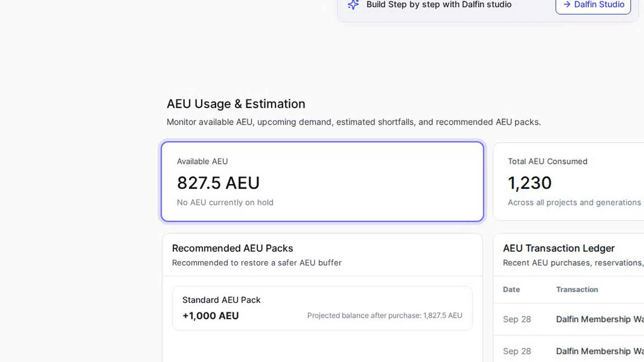Click 'Recommended to restore a safer AEU buffer'
The width and height of the screenshot is (644, 362).
[257, 263]
